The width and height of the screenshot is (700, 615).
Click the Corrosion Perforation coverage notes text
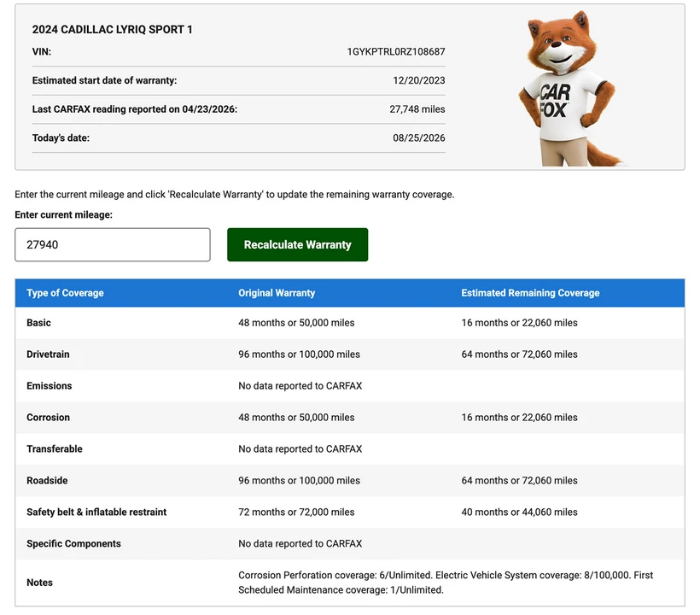tap(446, 583)
